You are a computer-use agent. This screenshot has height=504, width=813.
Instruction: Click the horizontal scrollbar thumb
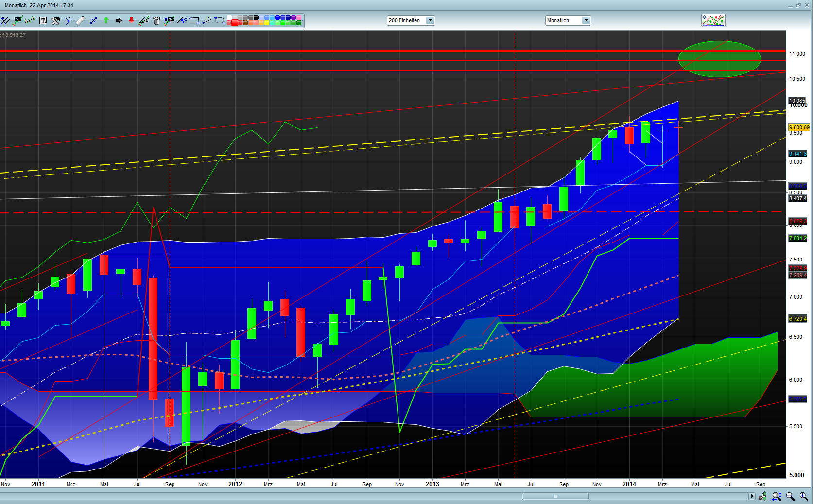click(x=555, y=496)
